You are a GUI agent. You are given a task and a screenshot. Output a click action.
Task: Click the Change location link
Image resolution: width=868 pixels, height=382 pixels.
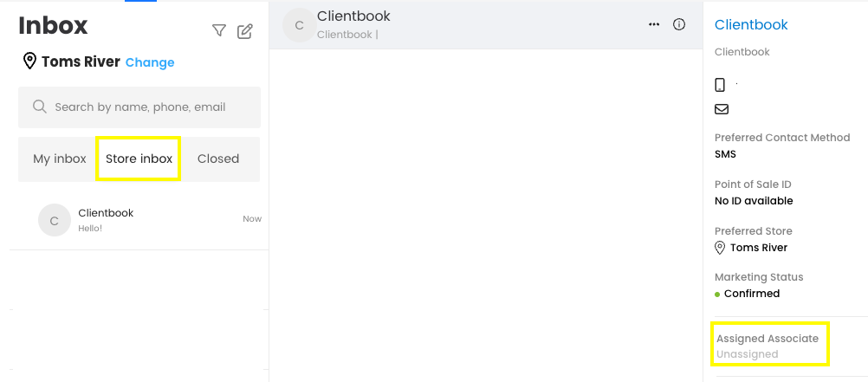pyautogui.click(x=150, y=62)
